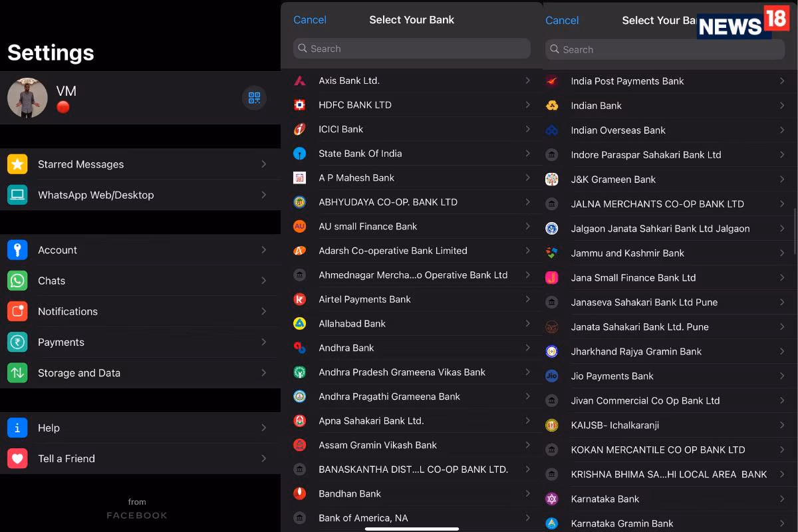Tap the Notifications icon in Settings
This screenshot has height=532, width=798.
point(17,311)
